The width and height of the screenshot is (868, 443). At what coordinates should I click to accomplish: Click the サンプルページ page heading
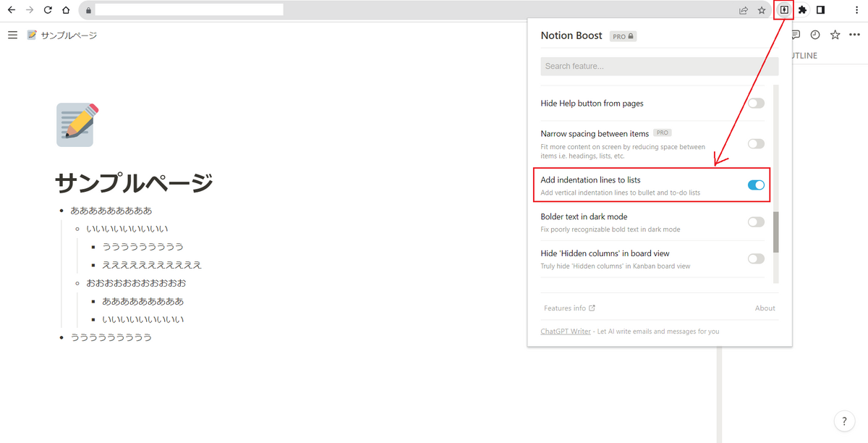[135, 183]
